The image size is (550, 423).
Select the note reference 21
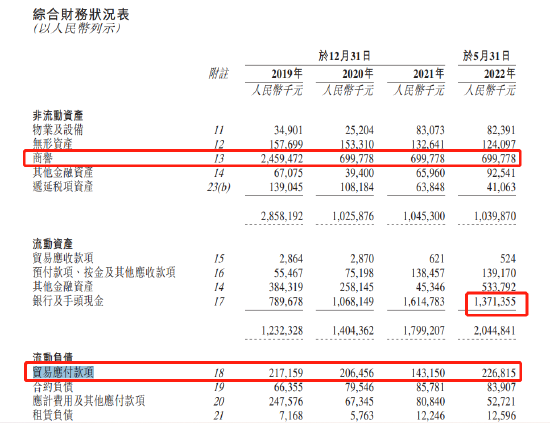219,416
